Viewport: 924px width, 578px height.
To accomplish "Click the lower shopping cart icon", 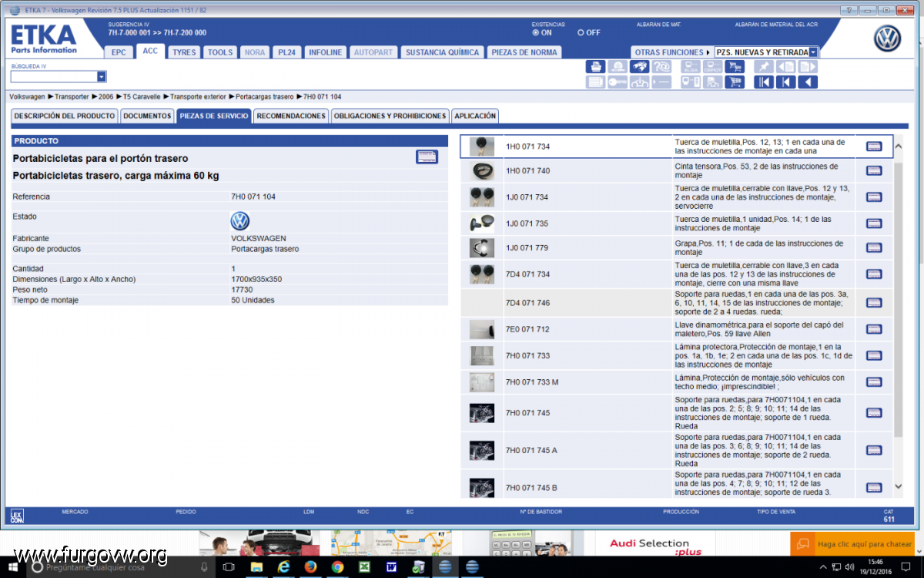I will [x=735, y=82].
